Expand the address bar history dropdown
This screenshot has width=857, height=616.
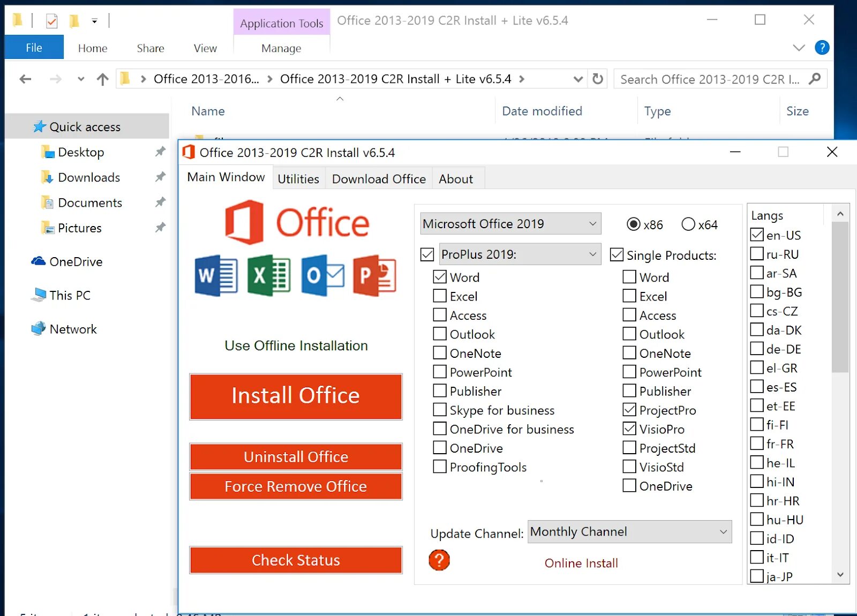578,79
